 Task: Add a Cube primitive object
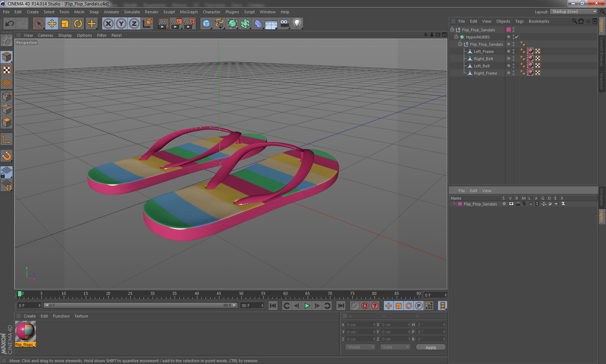click(206, 24)
